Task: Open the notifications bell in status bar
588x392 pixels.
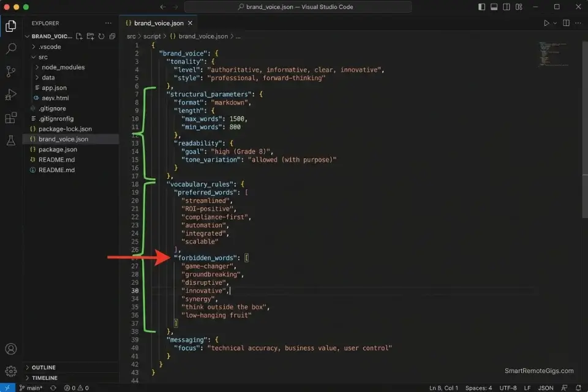Action: pos(578,388)
